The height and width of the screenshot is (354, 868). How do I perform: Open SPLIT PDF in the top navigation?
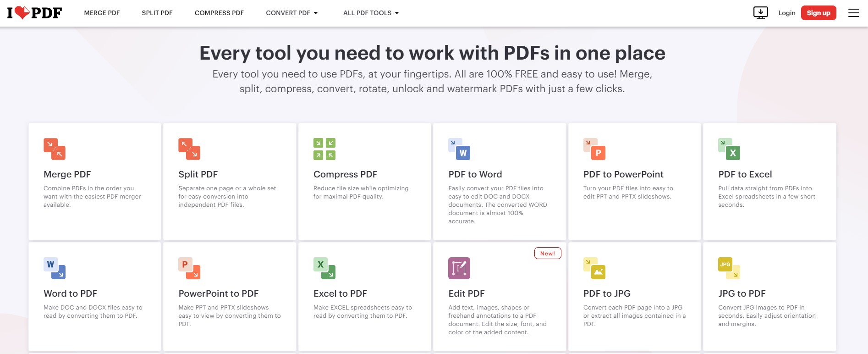(x=157, y=13)
